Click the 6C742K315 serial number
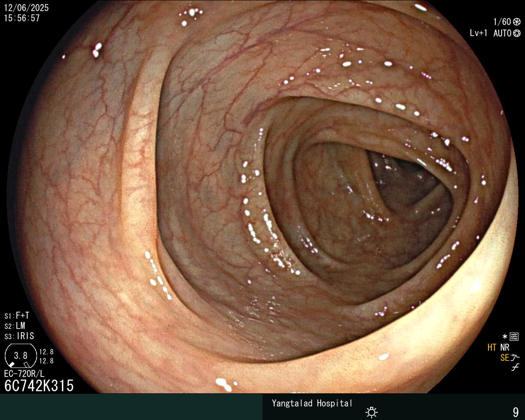Image resolution: width=525 pixels, height=420 pixels. click(39, 386)
